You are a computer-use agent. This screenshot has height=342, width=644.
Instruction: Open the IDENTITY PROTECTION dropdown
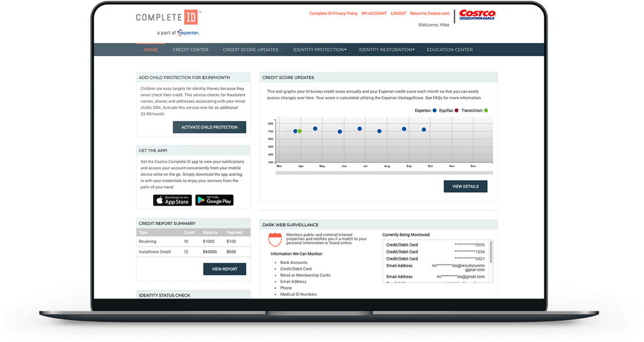click(319, 49)
